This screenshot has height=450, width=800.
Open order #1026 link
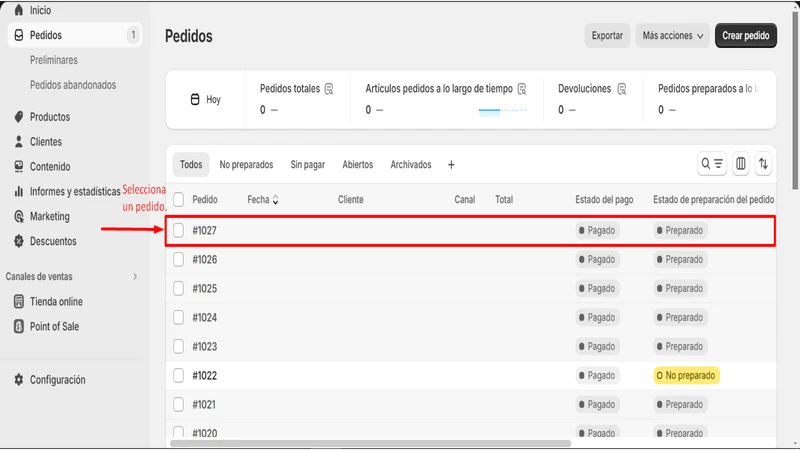(205, 260)
